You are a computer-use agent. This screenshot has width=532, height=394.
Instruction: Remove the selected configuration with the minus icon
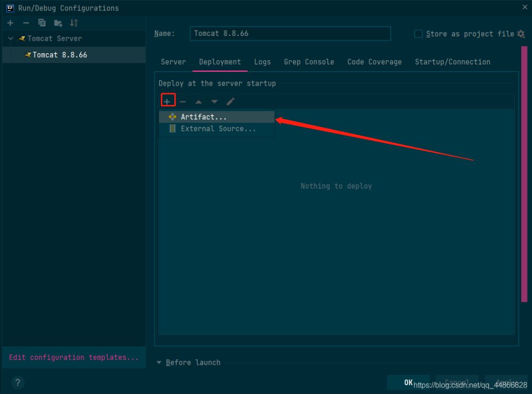tap(26, 23)
